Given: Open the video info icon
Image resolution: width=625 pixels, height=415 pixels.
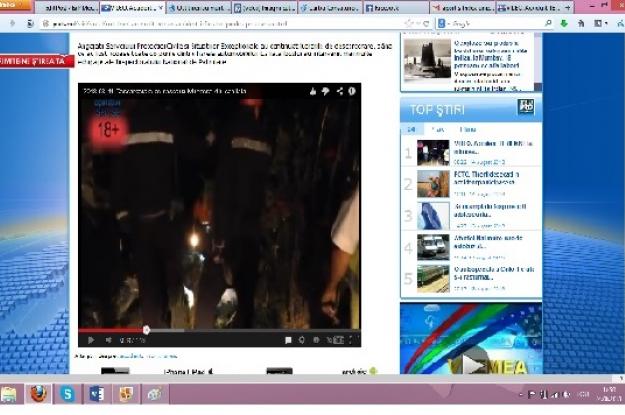Looking at the screenshot, I should [352, 91].
